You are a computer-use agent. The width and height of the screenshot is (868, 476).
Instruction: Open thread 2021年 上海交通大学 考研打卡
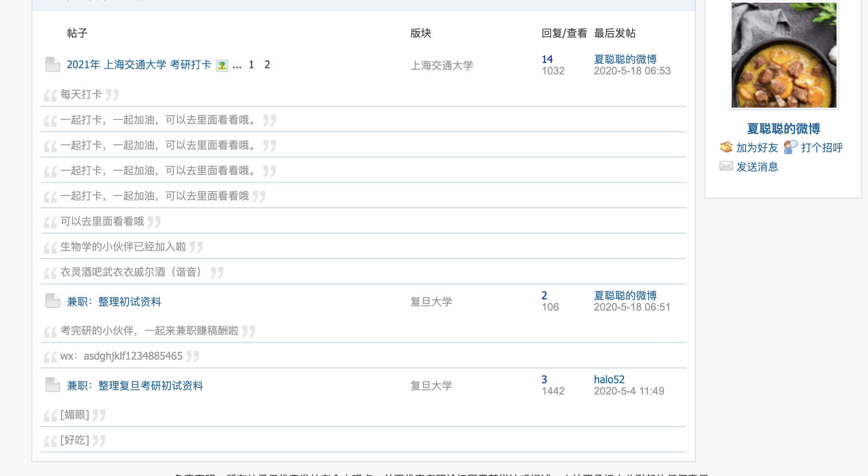[x=139, y=65]
